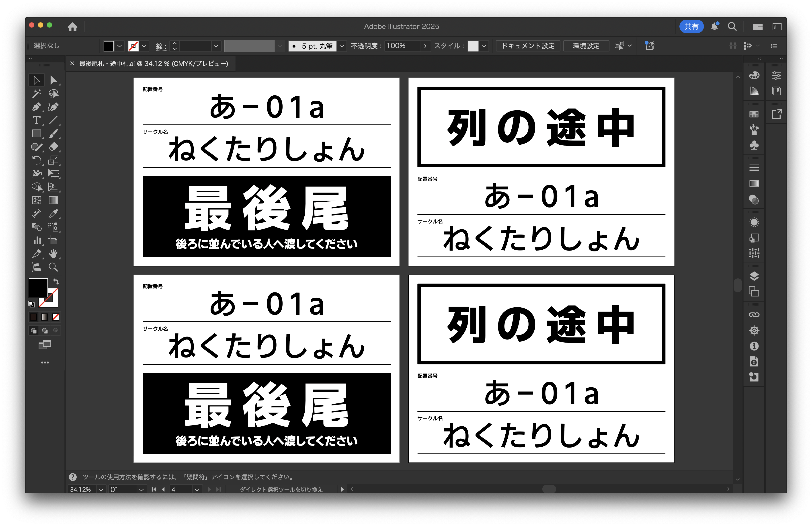Open the 共有 share menu

point(692,26)
